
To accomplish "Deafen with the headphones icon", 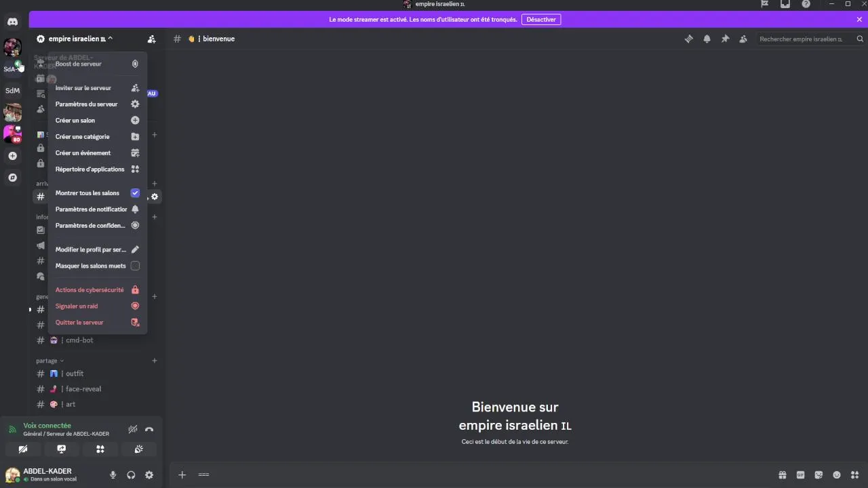I will tap(131, 475).
